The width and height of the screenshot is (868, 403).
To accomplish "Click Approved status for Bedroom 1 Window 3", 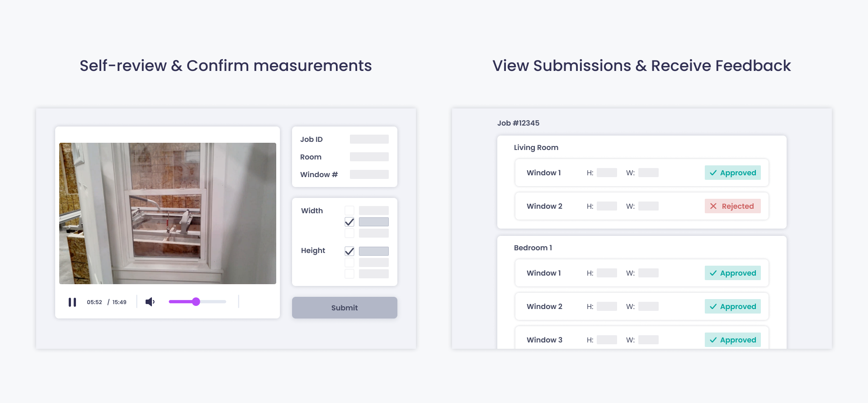I will click(x=733, y=340).
